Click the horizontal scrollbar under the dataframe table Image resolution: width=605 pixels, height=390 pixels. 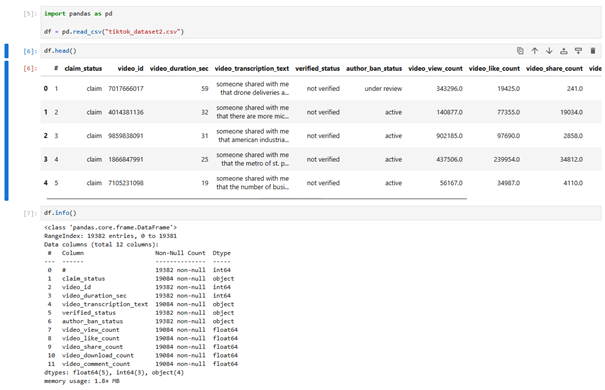click(257, 199)
